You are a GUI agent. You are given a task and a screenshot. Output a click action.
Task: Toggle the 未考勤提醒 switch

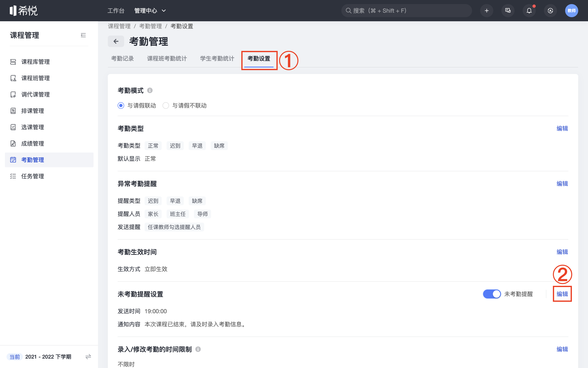click(492, 294)
